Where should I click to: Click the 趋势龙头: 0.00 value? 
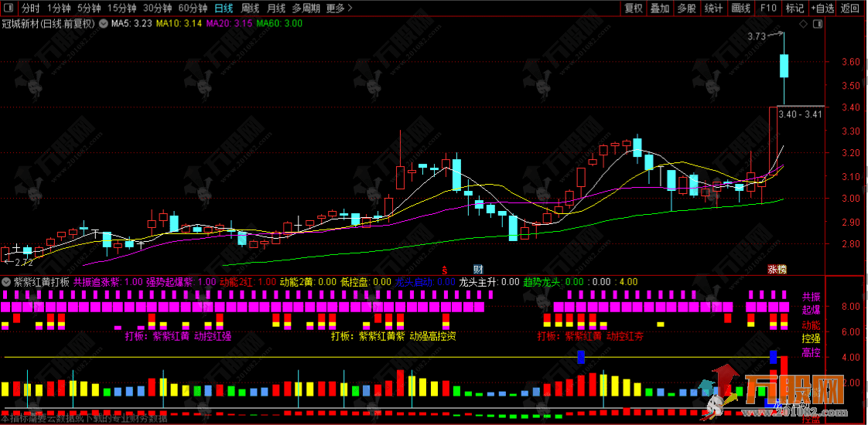pyautogui.click(x=554, y=282)
